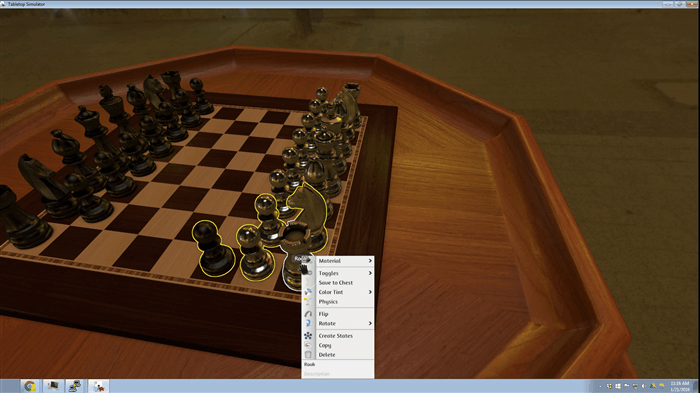Click the Create States dots icon
700x393 pixels.
pos(308,335)
